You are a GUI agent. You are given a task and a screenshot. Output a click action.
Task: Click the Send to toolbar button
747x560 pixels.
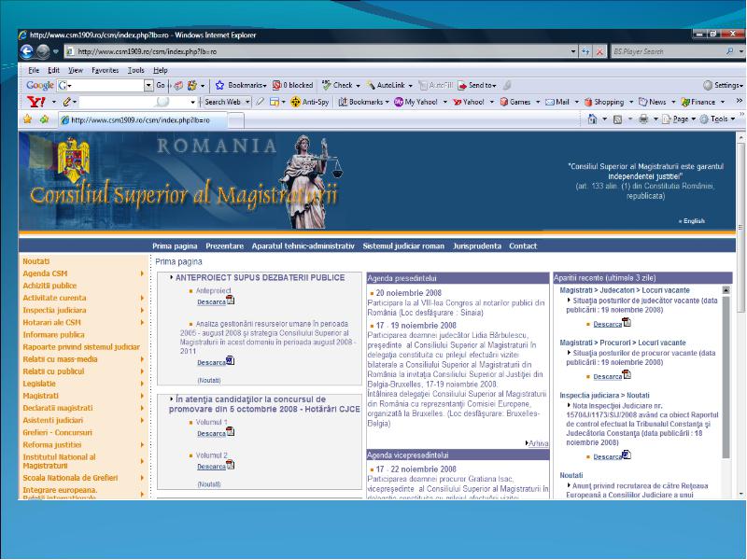(x=477, y=85)
